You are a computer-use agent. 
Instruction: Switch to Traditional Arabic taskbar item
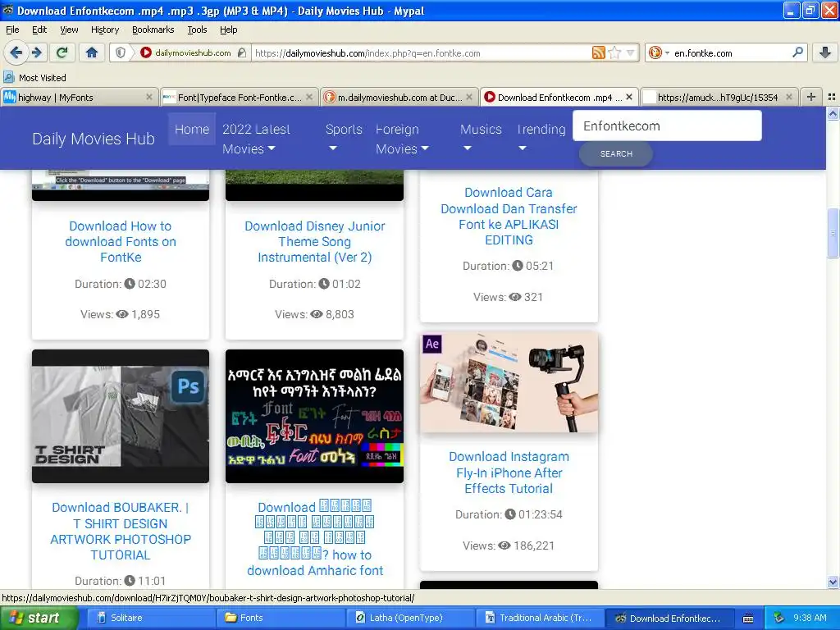pos(540,618)
